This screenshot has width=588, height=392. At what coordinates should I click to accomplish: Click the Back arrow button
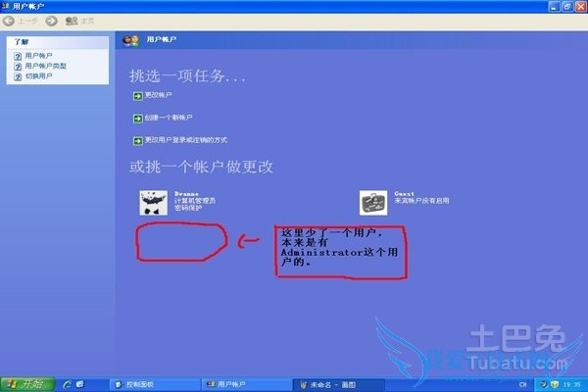9,21
